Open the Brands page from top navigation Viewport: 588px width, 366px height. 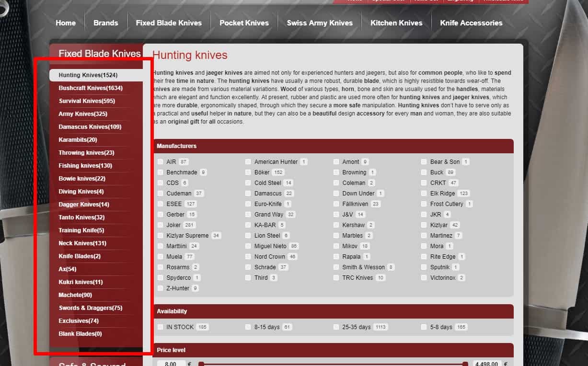pyautogui.click(x=105, y=23)
